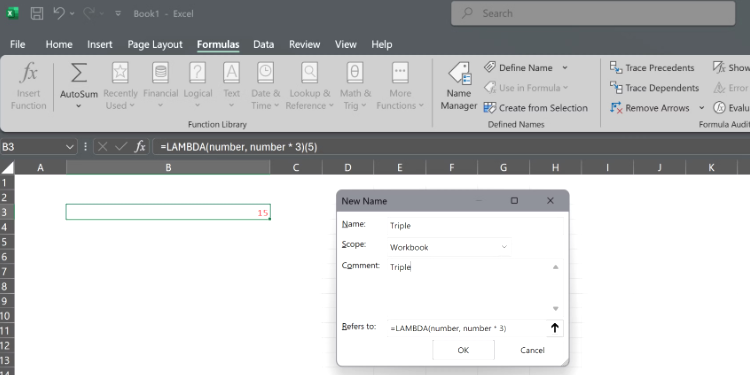This screenshot has width=750, height=375.
Task: Open the Logical functions menu
Action: pyautogui.click(x=198, y=87)
